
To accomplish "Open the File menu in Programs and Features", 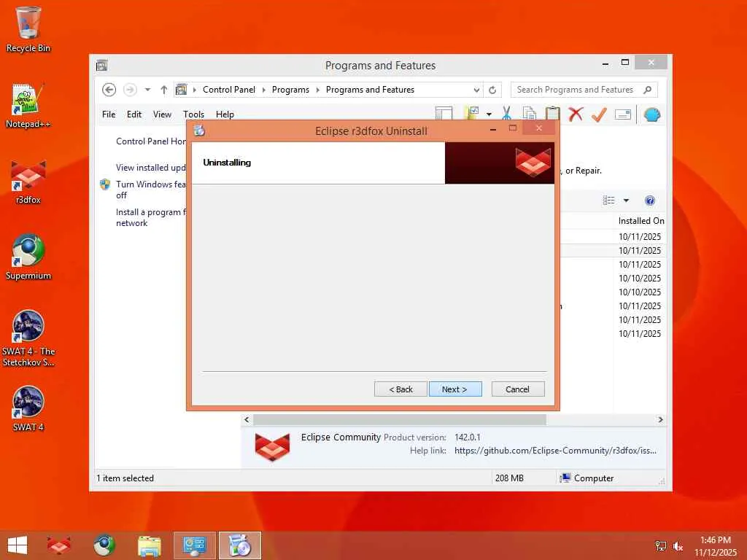I will (x=109, y=114).
